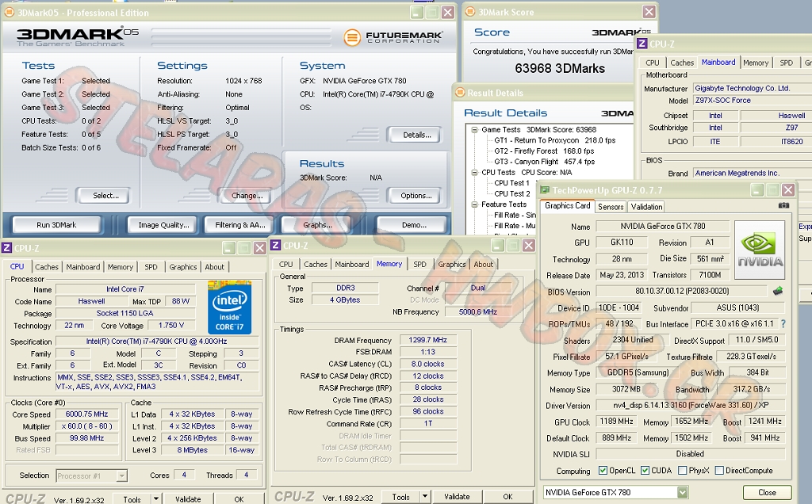The image size is (812, 504).
Task: Click the Core Speed 6000.75 MHz value
Action: [86, 414]
